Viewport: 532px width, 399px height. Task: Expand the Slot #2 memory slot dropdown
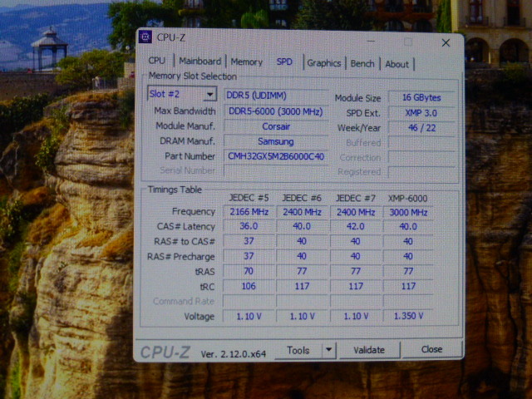coord(210,94)
